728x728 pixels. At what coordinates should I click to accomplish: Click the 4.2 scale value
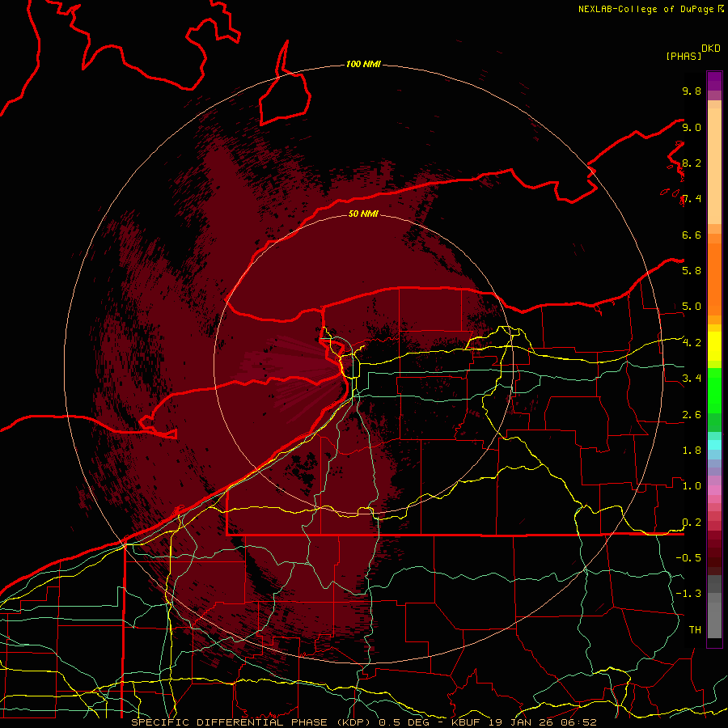click(x=692, y=343)
